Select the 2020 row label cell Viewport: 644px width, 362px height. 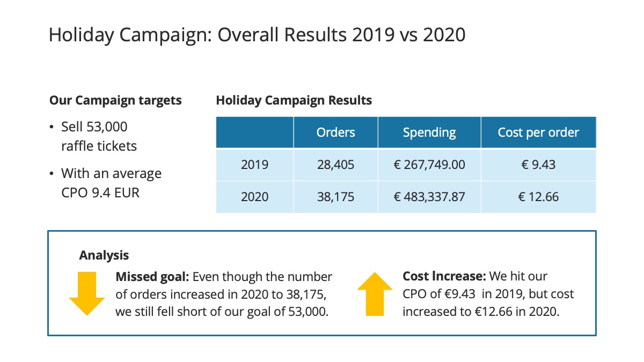[x=254, y=197]
